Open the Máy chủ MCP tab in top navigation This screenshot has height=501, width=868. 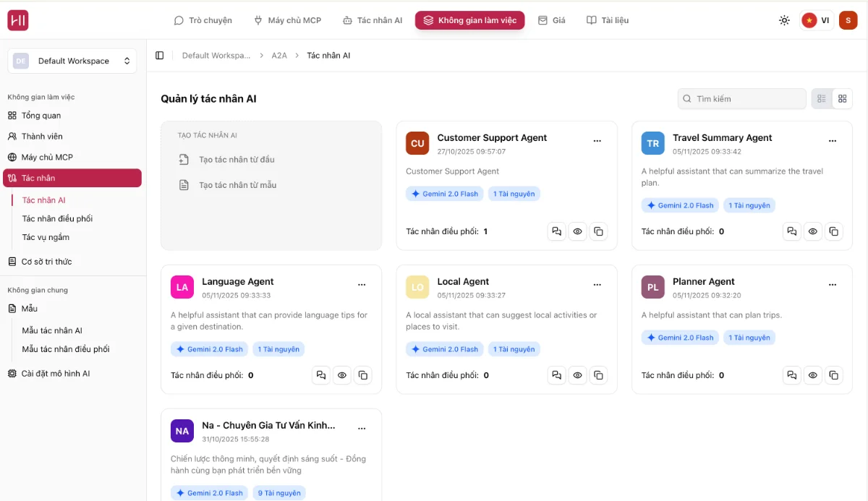point(287,20)
